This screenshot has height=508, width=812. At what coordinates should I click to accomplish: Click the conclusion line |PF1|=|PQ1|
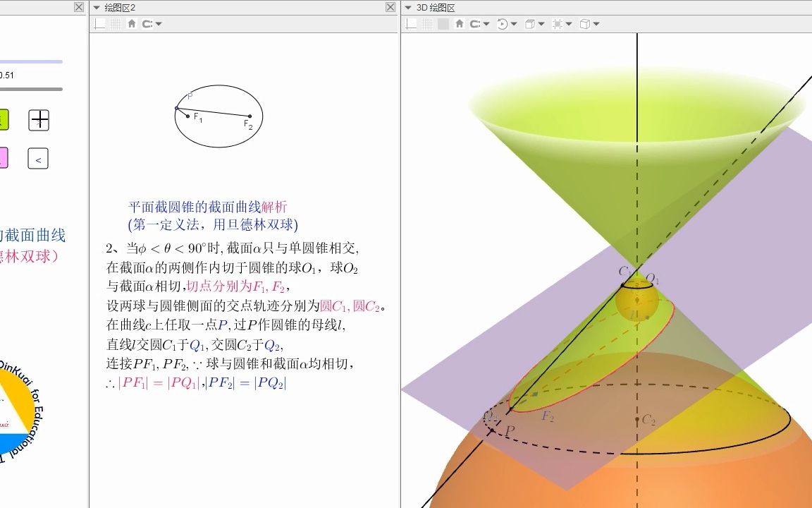point(159,383)
